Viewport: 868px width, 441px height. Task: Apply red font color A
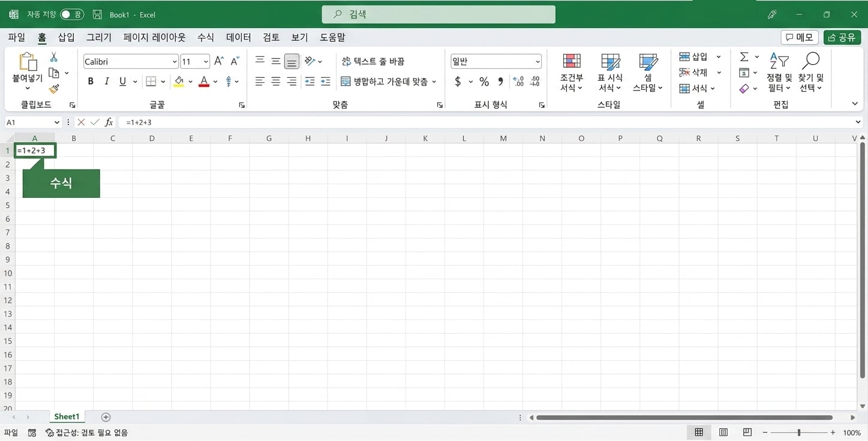(204, 81)
